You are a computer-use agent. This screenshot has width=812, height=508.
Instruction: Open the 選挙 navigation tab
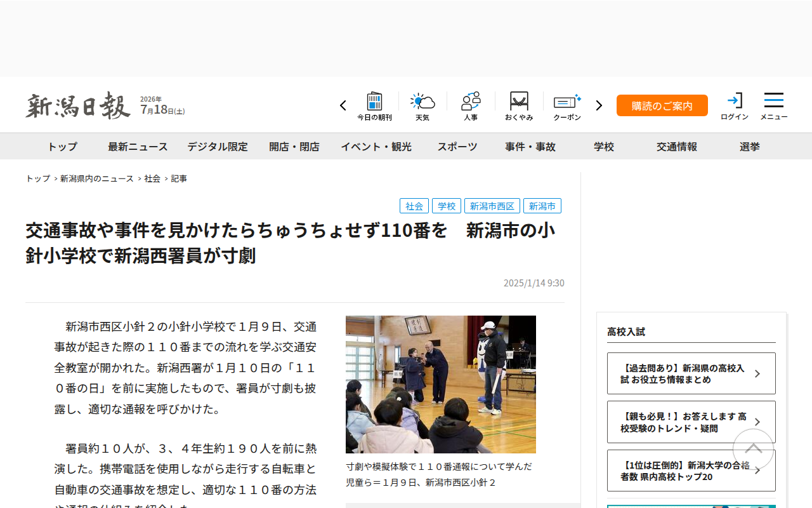click(750, 147)
